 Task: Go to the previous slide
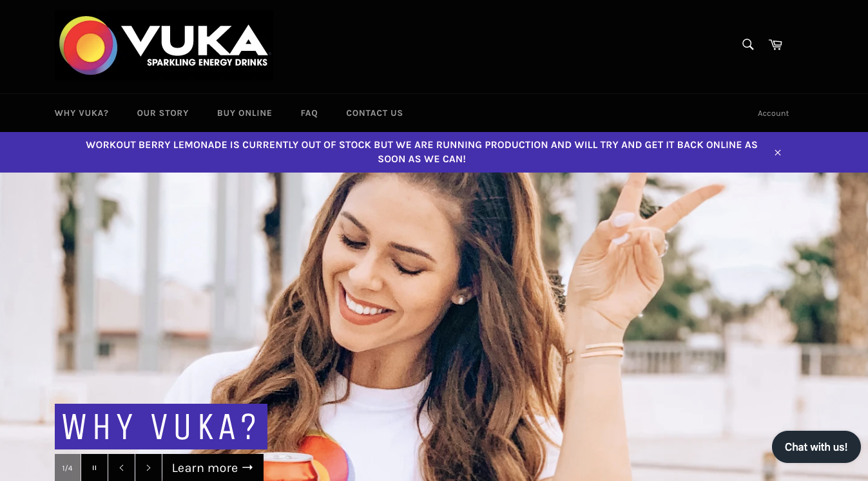121,467
